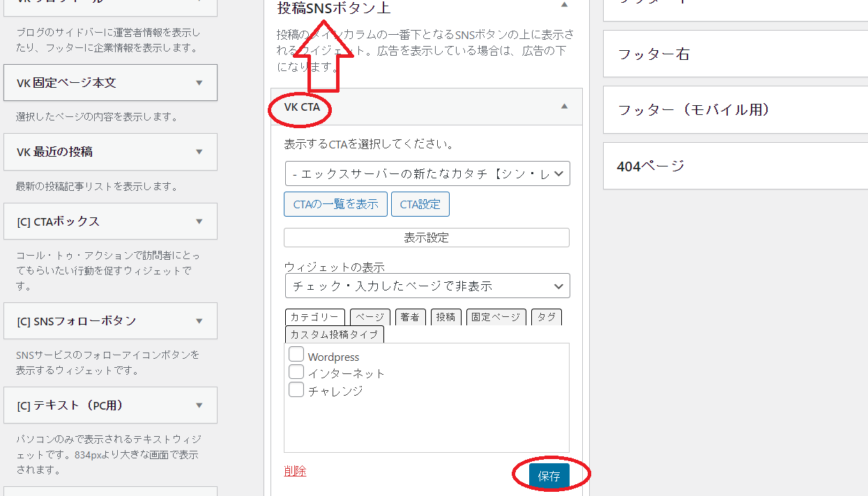Open the ウィジェットの表示 dropdown
Image resolution: width=868 pixels, height=496 pixels.
click(x=427, y=286)
